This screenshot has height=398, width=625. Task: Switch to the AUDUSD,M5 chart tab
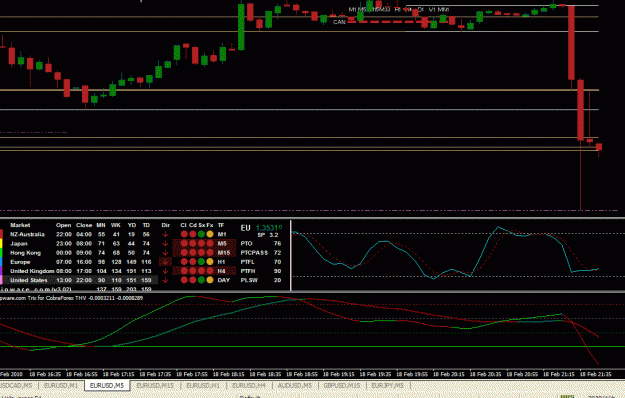pyautogui.click(x=295, y=386)
